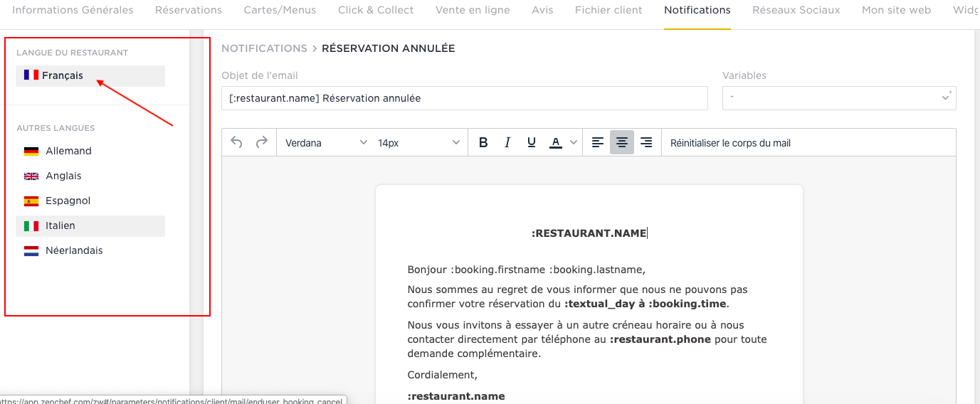Redo the last undone edit
This screenshot has width=980, height=404.
coord(262,142)
